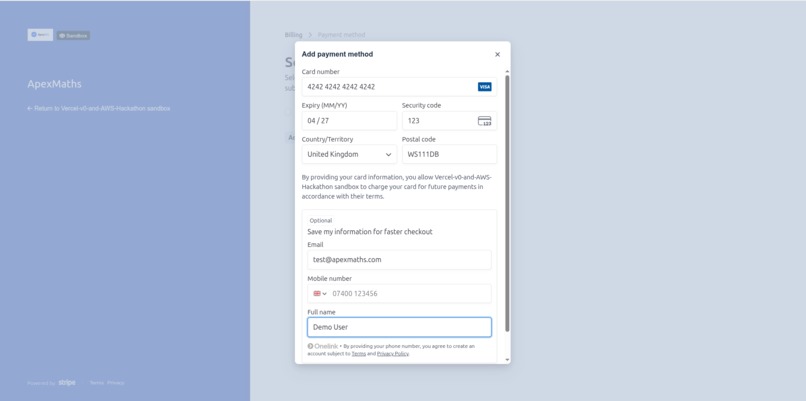Open the Billing breadcrumb link
Screen dimensions: 806x401
[294, 35]
